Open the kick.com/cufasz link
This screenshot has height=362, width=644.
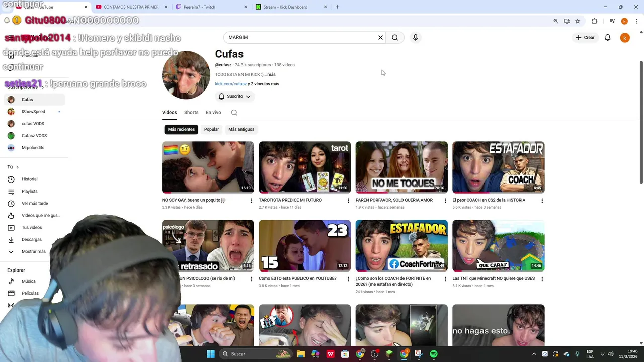pyautogui.click(x=230, y=84)
